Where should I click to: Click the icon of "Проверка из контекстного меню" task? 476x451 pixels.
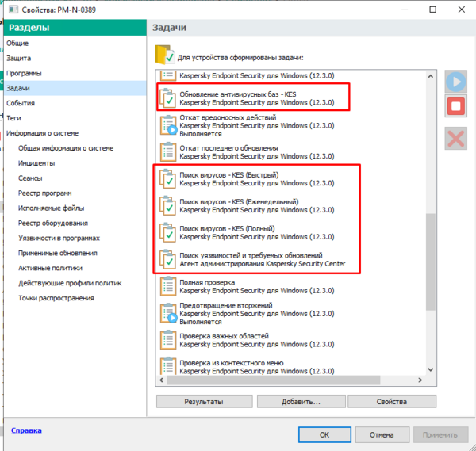point(168,365)
